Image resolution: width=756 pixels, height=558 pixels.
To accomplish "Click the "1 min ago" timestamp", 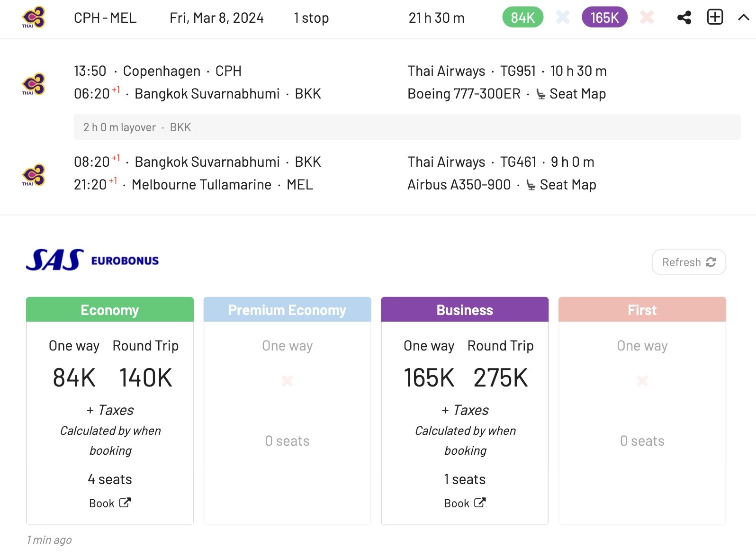I will (49, 540).
